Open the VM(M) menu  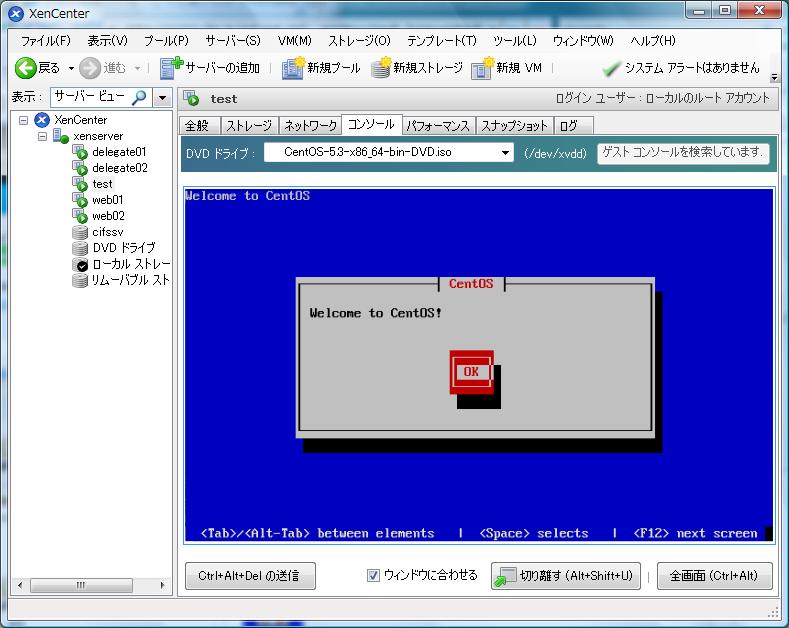(294, 41)
